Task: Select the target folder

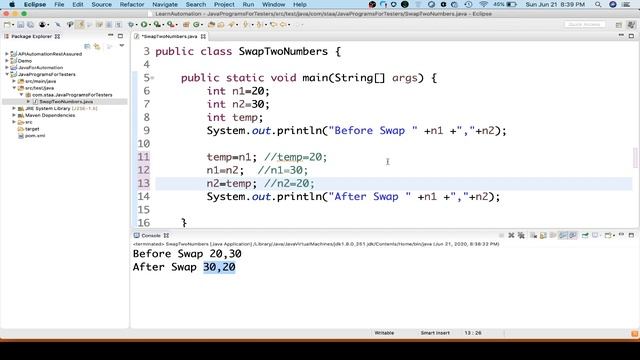Action: (32, 129)
